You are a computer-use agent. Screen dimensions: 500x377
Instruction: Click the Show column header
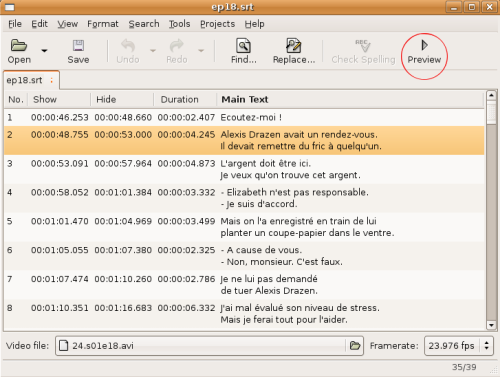click(x=59, y=99)
